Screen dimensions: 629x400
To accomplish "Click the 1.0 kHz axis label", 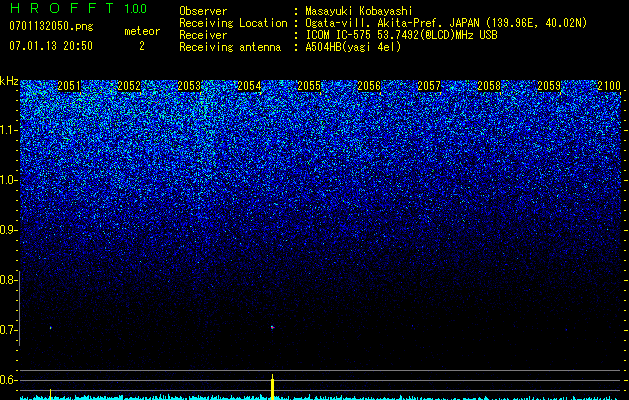I will click(8, 180).
